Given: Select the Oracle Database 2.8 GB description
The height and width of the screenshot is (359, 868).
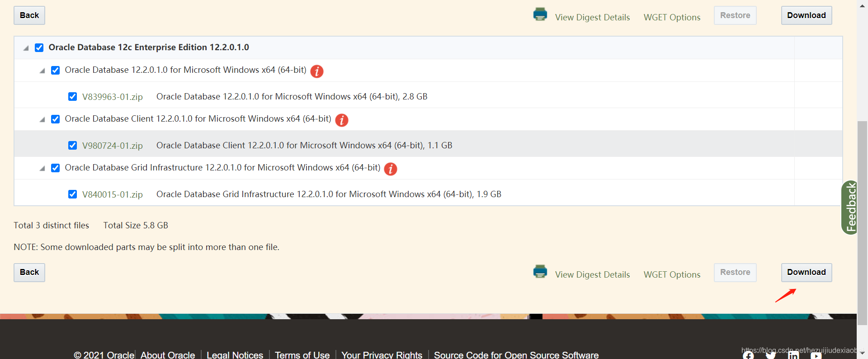Looking at the screenshot, I should point(292,96).
